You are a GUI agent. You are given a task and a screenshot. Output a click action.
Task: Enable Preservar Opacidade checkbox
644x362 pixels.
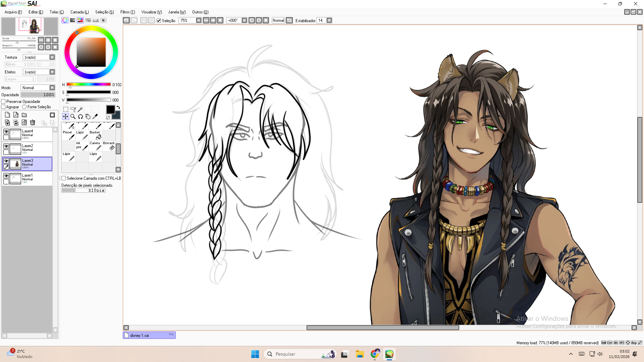click(x=3, y=102)
